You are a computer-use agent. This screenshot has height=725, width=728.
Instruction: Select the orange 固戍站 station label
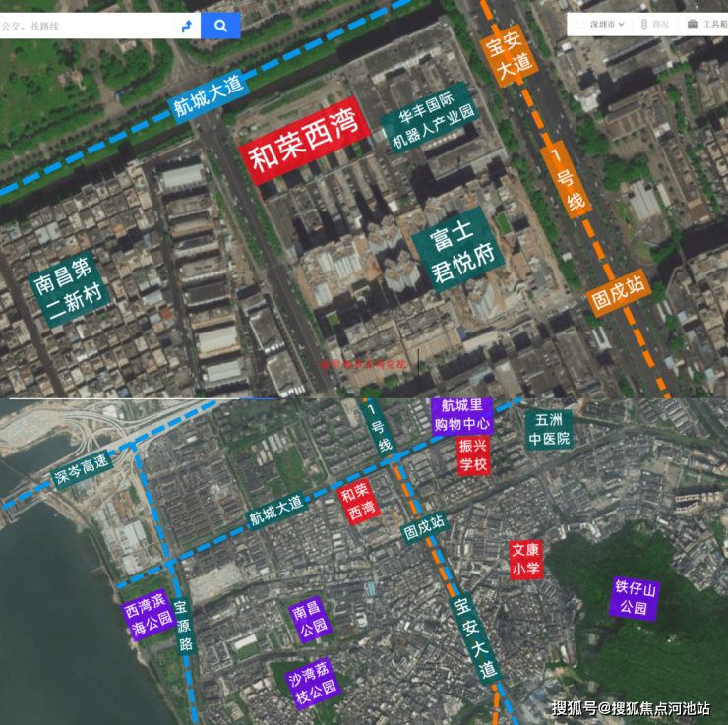click(619, 292)
